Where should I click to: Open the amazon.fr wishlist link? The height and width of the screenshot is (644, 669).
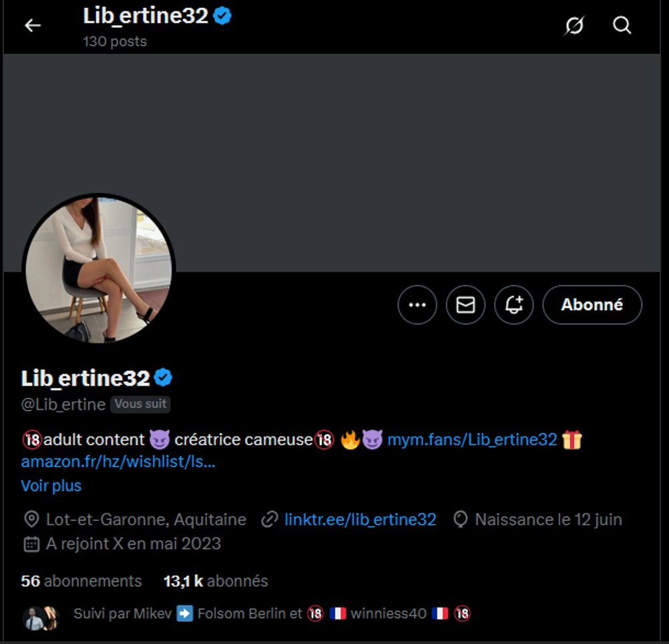pyautogui.click(x=118, y=461)
